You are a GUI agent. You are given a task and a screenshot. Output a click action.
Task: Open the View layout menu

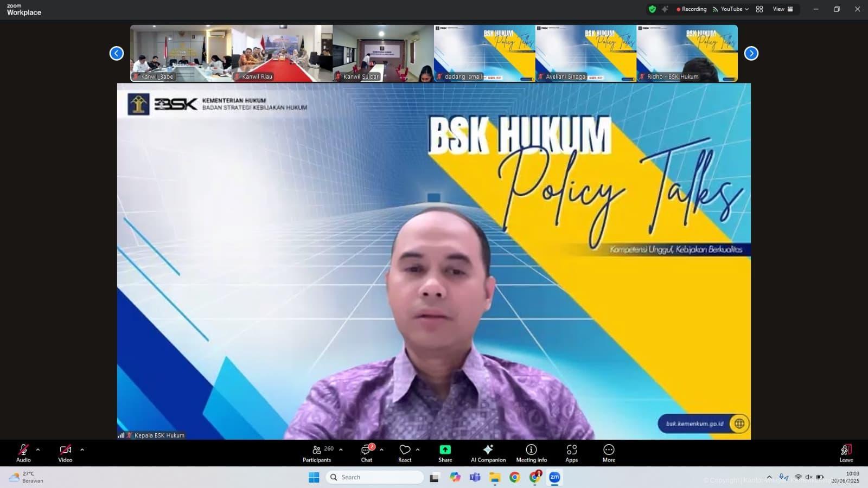(x=782, y=9)
